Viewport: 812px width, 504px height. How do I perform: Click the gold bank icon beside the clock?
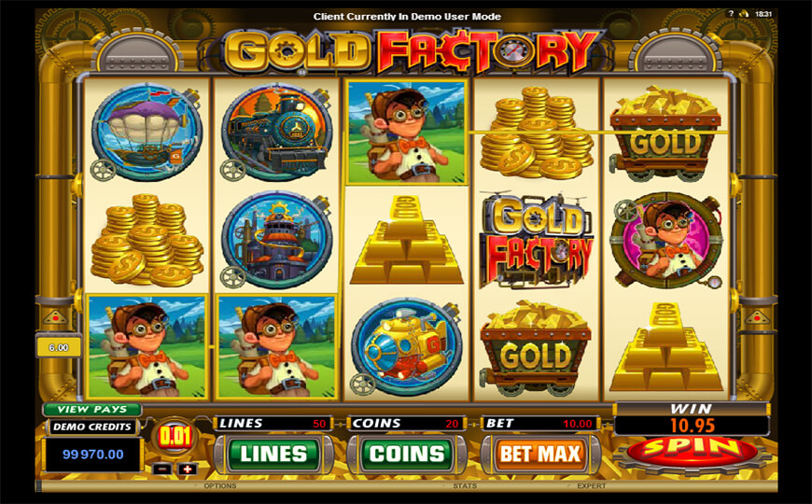tap(745, 14)
